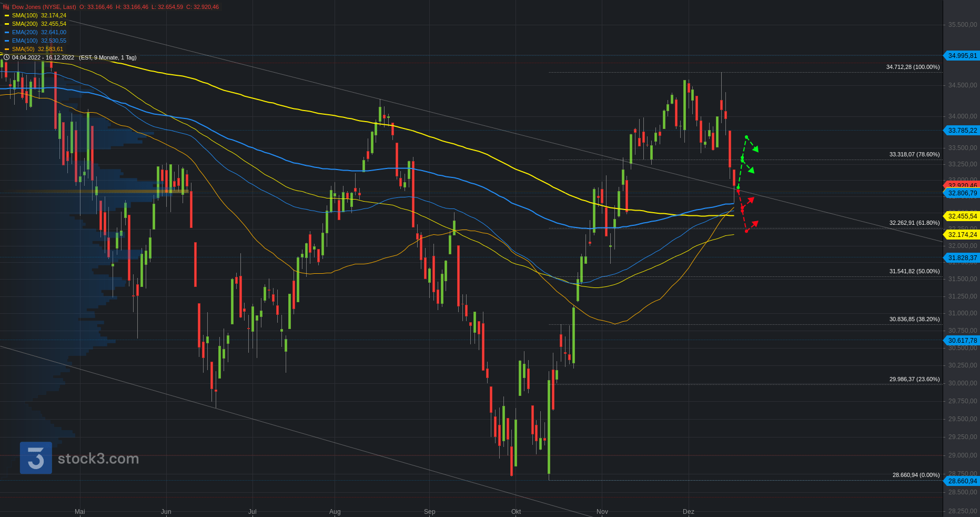The height and width of the screenshot is (517, 980).
Task: Click the Nov label on time axis
Action: pyautogui.click(x=602, y=512)
